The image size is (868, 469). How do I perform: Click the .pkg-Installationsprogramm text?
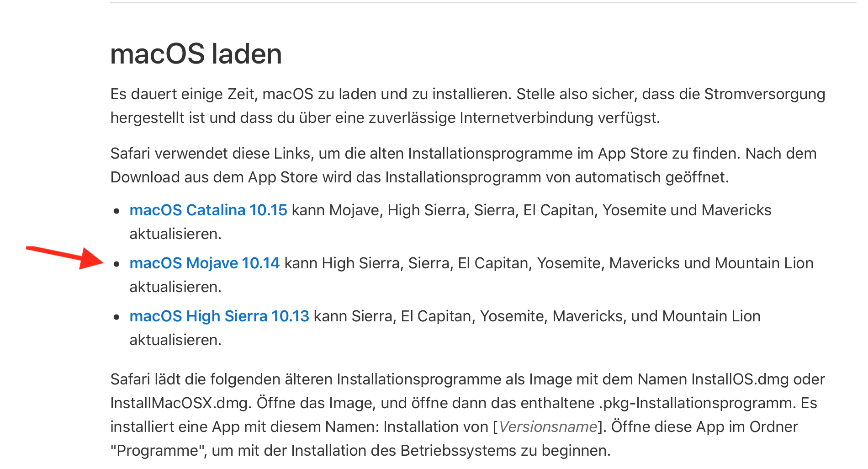tap(697, 403)
